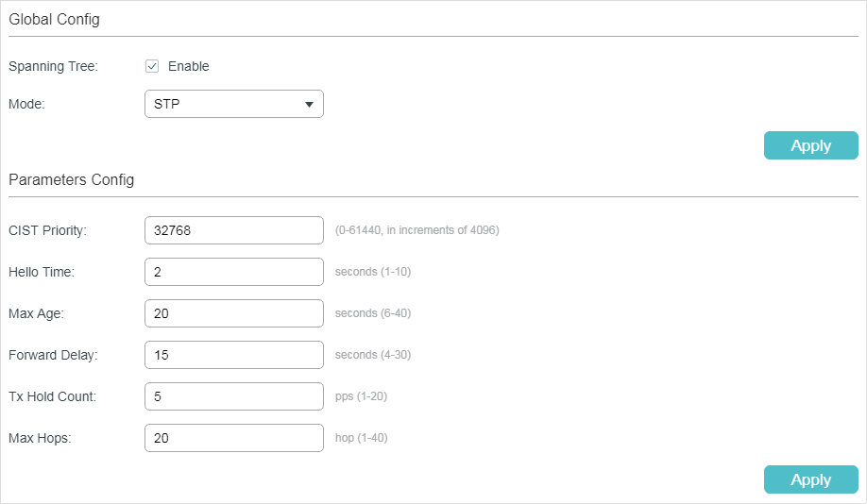Select the Hello Time input field
This screenshot has height=504, width=867.
234,272
